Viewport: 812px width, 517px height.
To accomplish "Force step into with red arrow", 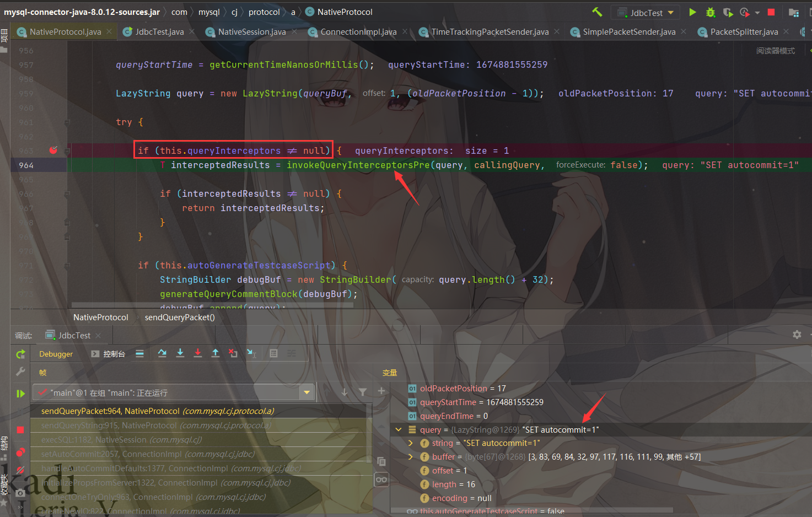I will point(198,353).
